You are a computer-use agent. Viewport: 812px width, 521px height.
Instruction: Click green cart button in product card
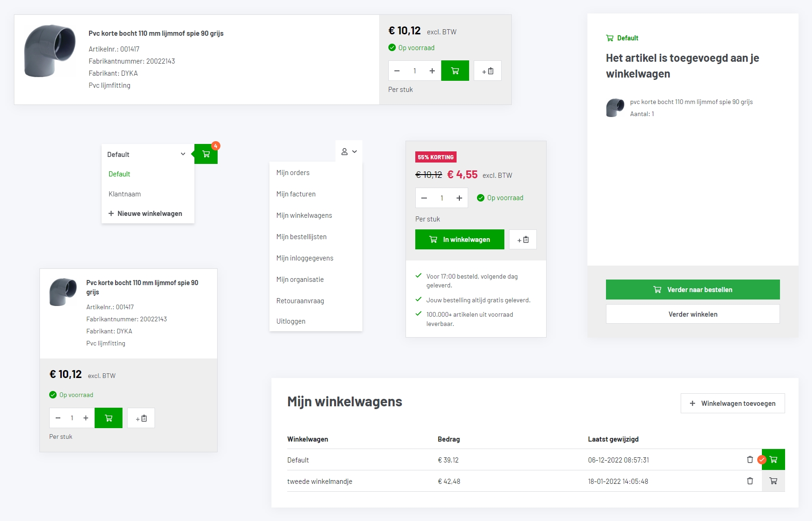click(x=108, y=418)
